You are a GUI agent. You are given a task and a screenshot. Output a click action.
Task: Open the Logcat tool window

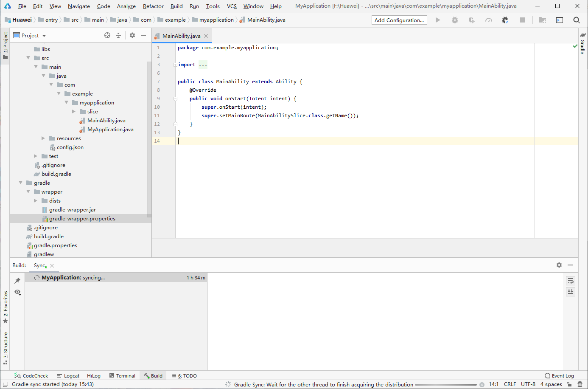pos(68,376)
